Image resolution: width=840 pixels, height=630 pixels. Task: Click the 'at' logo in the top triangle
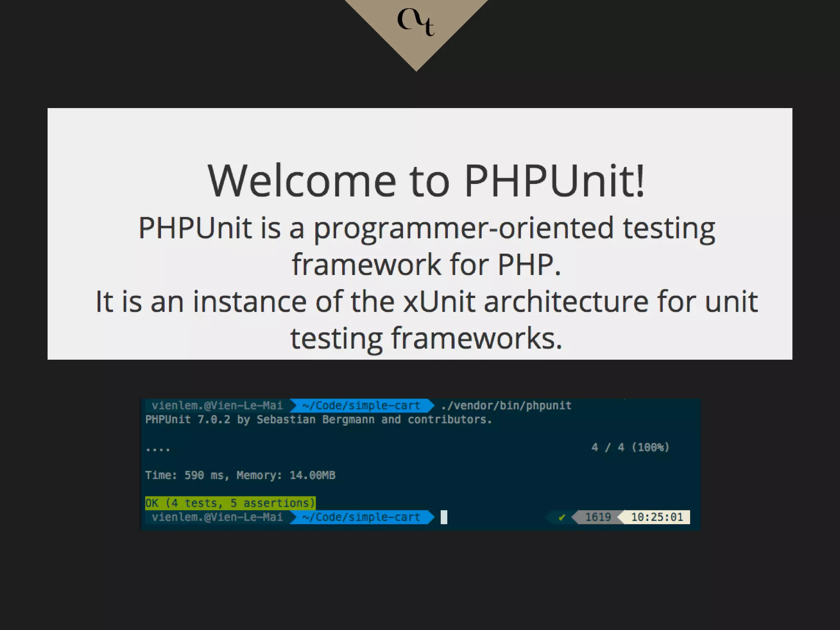point(415,21)
